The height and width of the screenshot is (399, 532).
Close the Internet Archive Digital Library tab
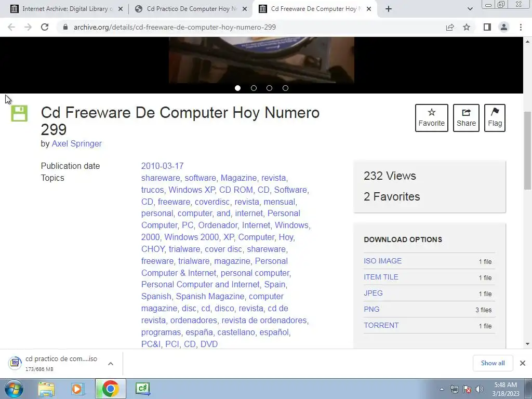121,9
